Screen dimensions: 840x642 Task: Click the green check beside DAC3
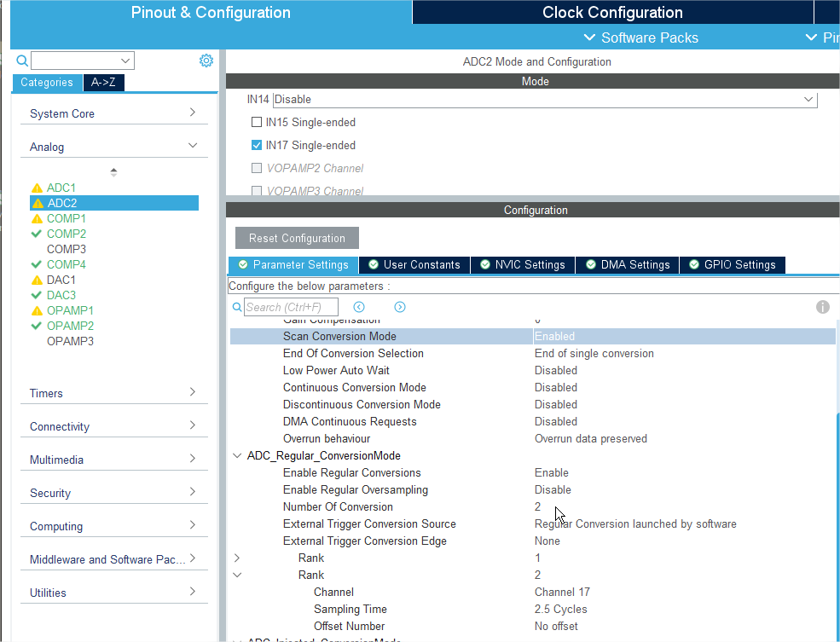[x=37, y=295]
